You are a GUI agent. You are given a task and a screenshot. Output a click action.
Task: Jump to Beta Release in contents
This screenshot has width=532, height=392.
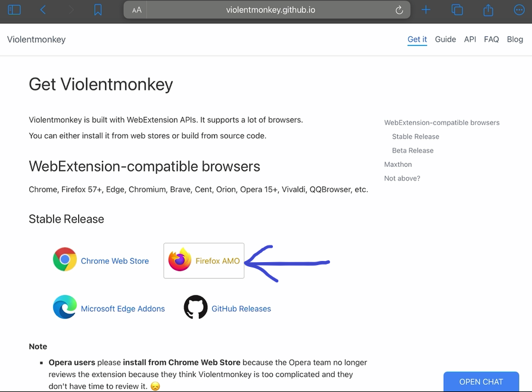[412, 151]
